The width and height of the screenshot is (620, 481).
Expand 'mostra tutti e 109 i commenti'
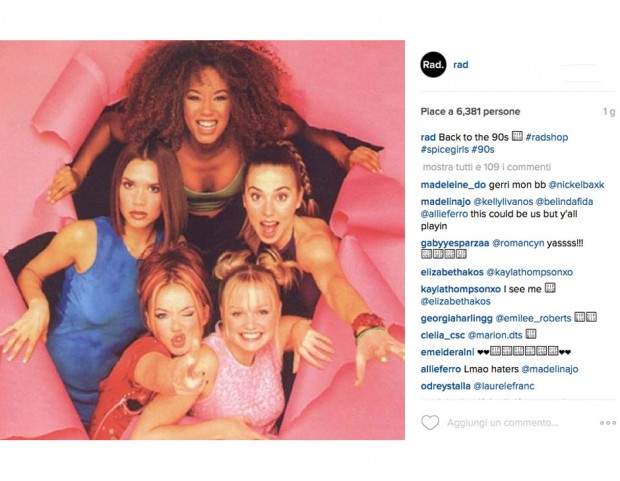coord(487,167)
